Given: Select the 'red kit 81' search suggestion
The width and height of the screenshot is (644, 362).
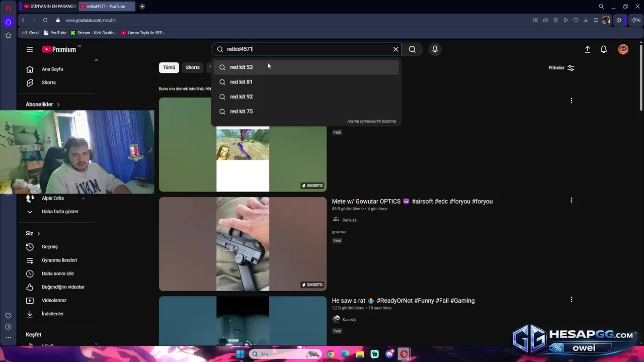Looking at the screenshot, I should click(306, 82).
